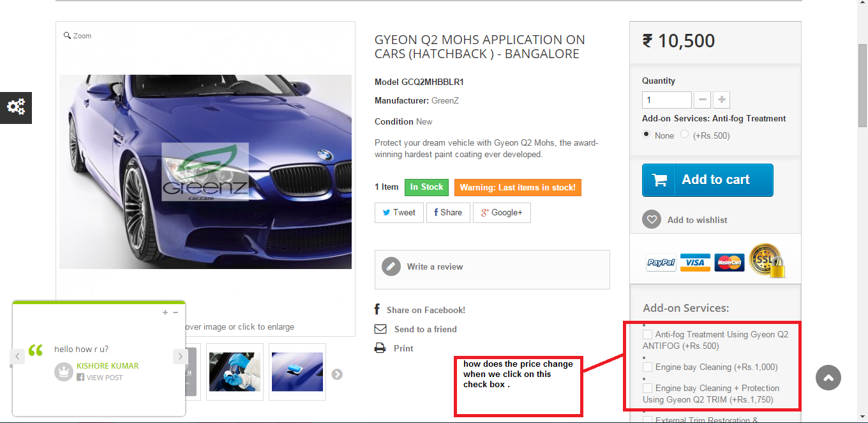Image resolution: width=868 pixels, height=423 pixels.
Task: Open VIEW POST link in testimonial
Action: tap(105, 378)
